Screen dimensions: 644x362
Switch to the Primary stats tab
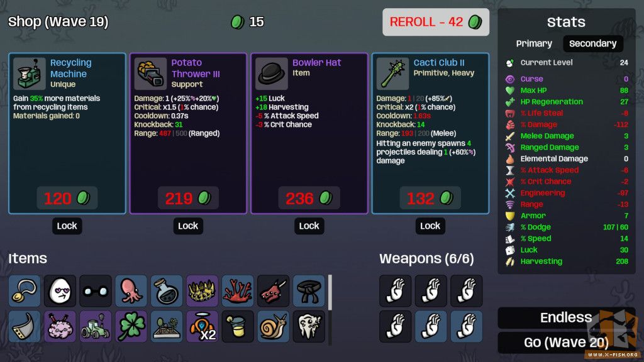(534, 43)
